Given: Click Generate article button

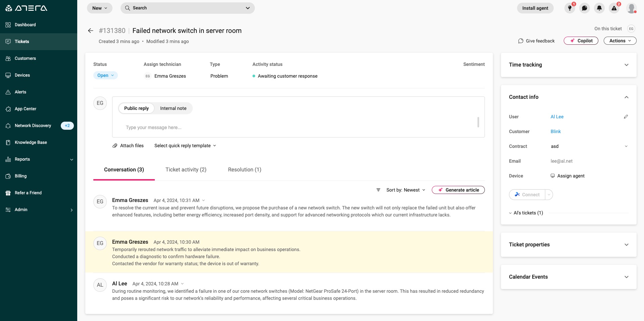Looking at the screenshot, I should 458,190.
